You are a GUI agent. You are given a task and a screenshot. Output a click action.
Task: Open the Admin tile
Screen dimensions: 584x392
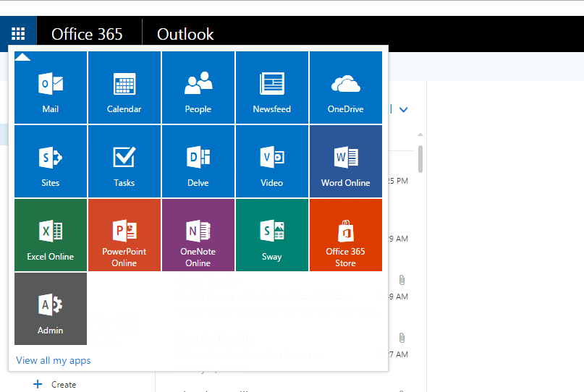coord(51,310)
